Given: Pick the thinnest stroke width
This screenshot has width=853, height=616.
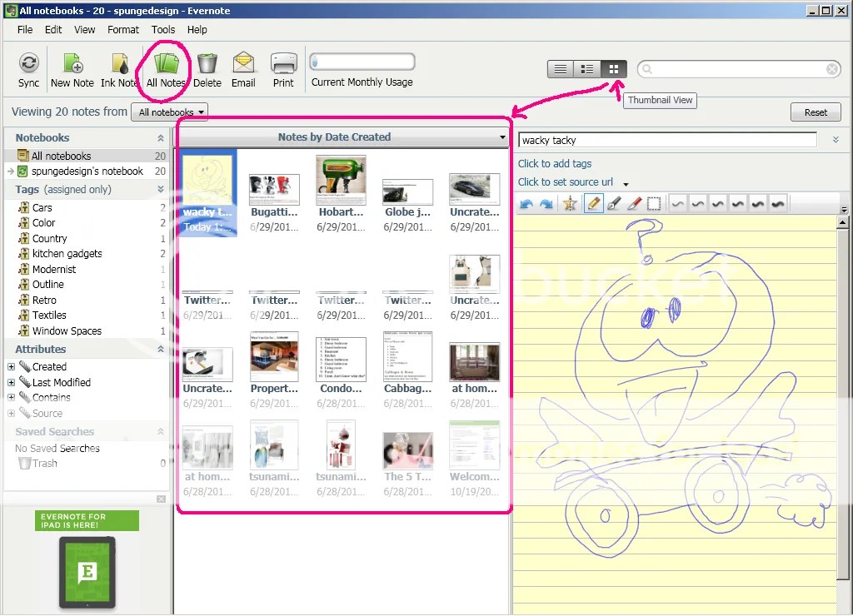Looking at the screenshot, I should [678, 204].
